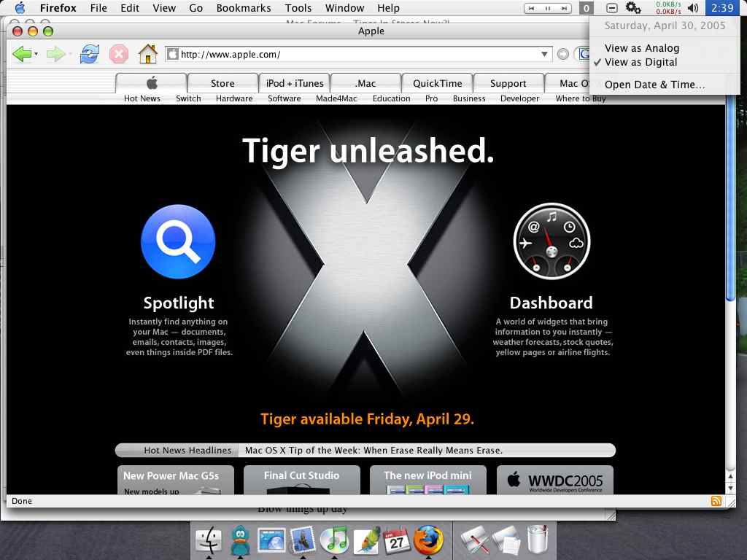Open the Trash in the Dock
Screen dimensions: 747x560
(538, 540)
